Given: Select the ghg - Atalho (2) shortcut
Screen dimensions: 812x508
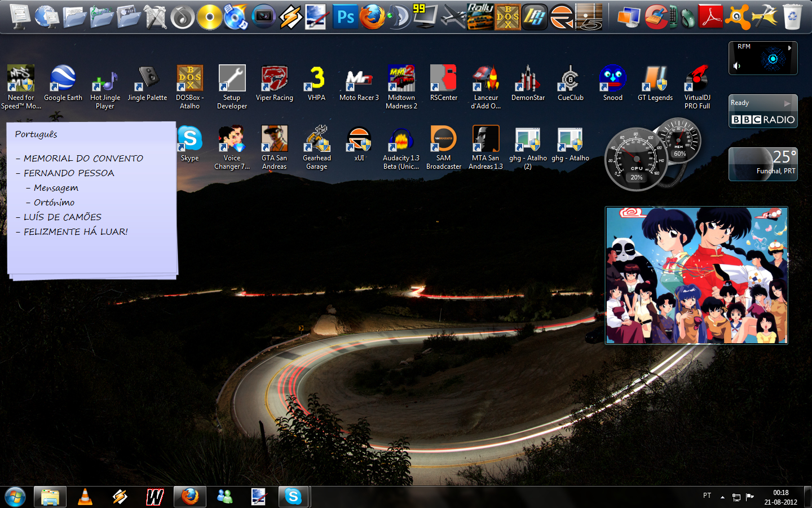Looking at the screenshot, I should click(x=528, y=147).
